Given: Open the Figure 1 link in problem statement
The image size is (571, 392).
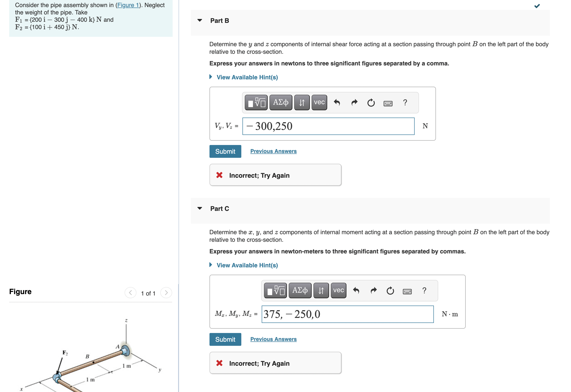Looking at the screenshot, I should [128, 5].
